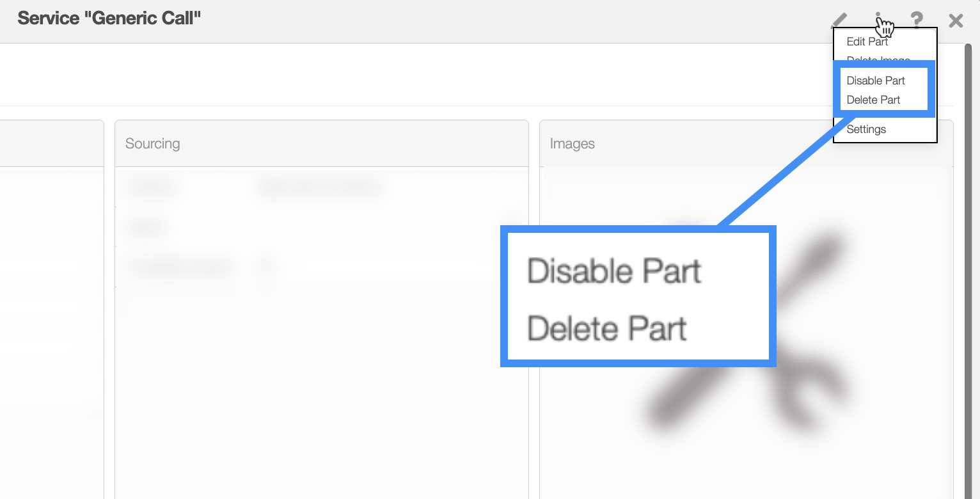Screen dimensions: 980x499
Task: Click the small blurred box in third Sourcing row
Action: pyautogui.click(x=265, y=267)
